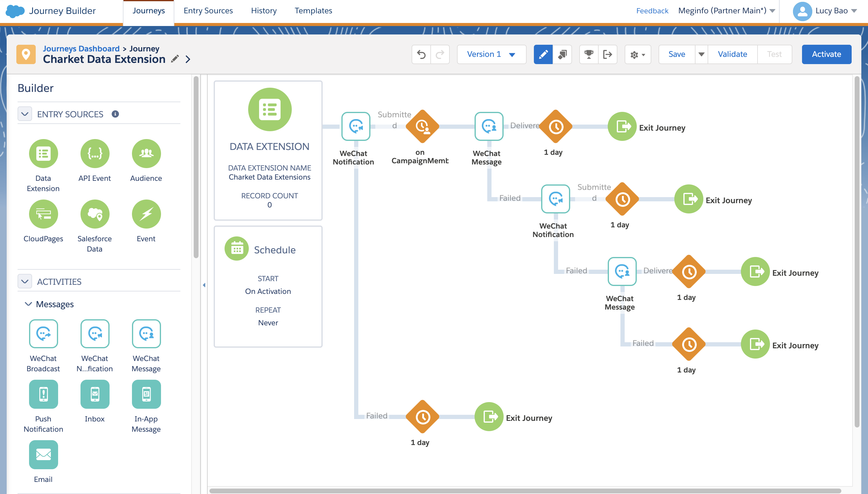This screenshot has width=868, height=494.
Task: Click the exit criteria icon in toolbar
Action: point(607,54)
